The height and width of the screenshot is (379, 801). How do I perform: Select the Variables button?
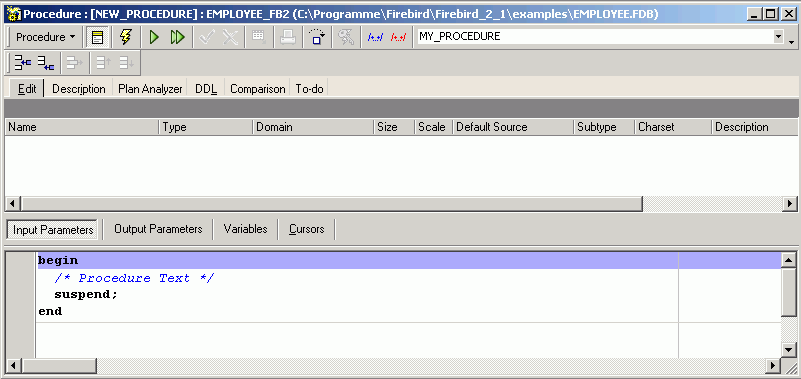tap(245, 229)
